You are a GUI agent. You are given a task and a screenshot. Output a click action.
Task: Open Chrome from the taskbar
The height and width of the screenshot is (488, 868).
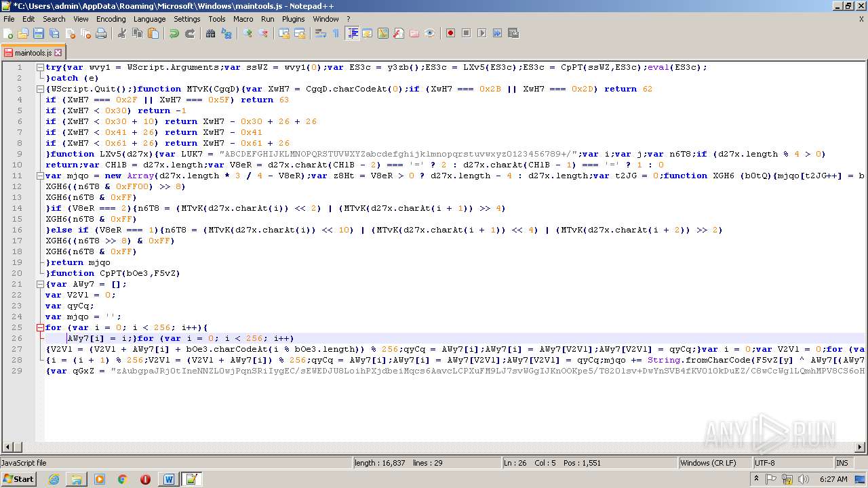(x=122, y=479)
